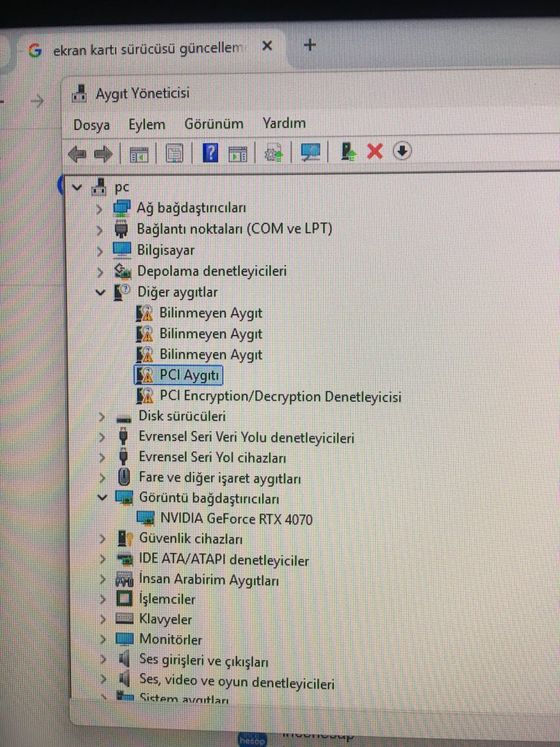Image resolution: width=560 pixels, height=747 pixels.
Task: Click the Disk sürücüleri drive icon
Action: click(x=124, y=418)
